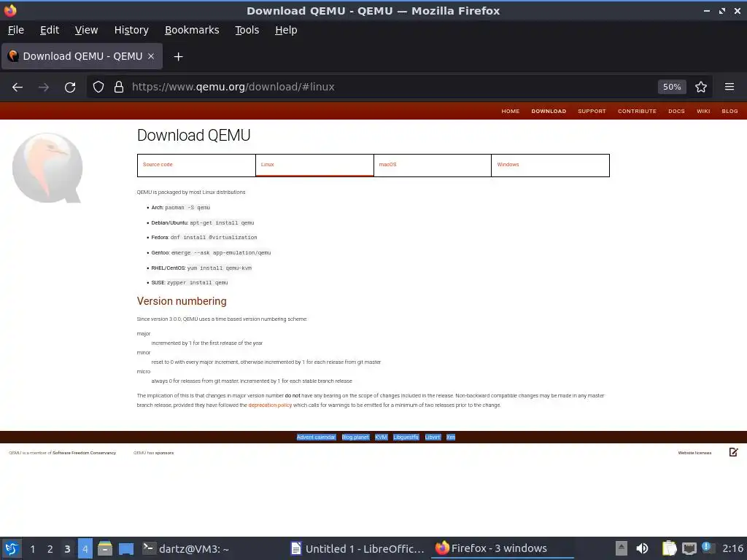747x560 pixels.
Task: Click the edit page icon in footer
Action: pyautogui.click(x=734, y=452)
